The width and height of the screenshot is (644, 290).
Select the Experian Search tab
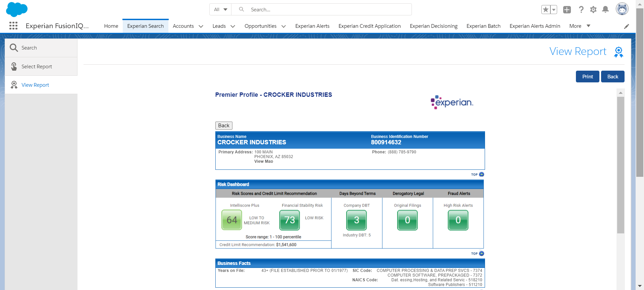[146, 26]
